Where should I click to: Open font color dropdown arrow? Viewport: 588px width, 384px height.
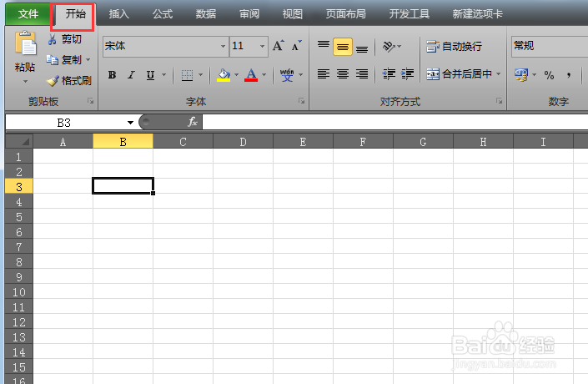[x=264, y=74]
